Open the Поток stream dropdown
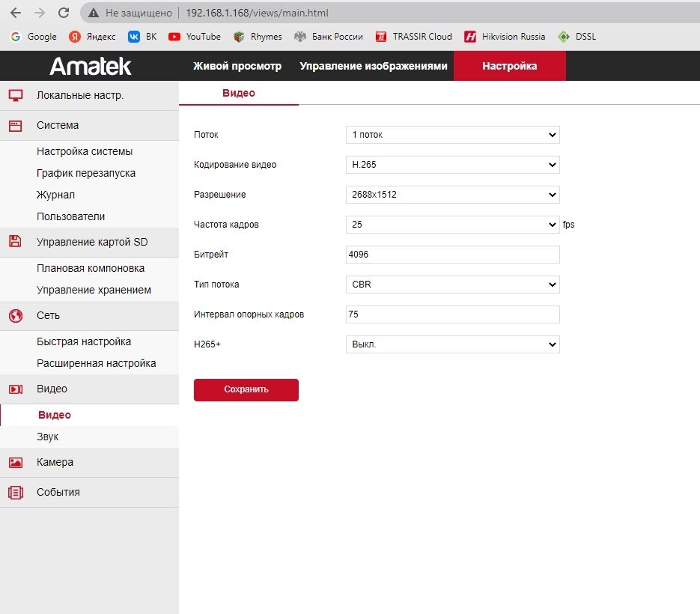 [x=452, y=135]
